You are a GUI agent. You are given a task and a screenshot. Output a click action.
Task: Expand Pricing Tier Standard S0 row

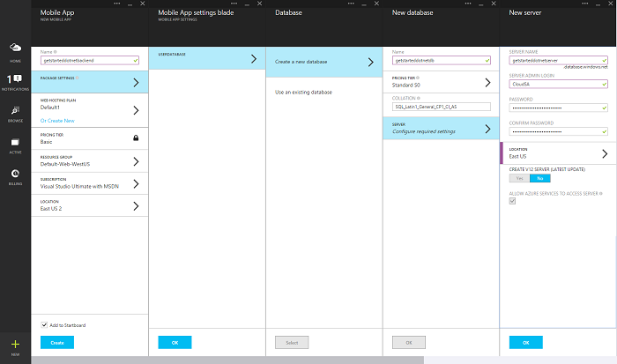[x=441, y=82]
